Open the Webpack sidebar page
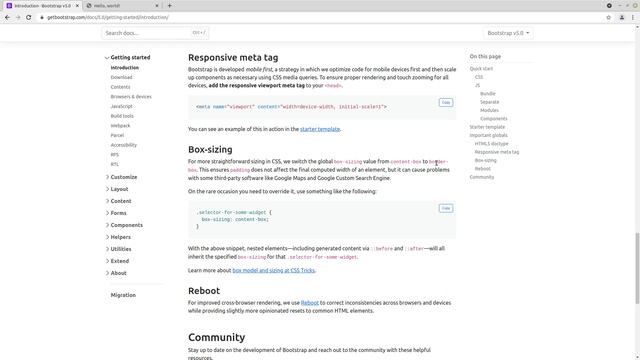 tap(120, 126)
